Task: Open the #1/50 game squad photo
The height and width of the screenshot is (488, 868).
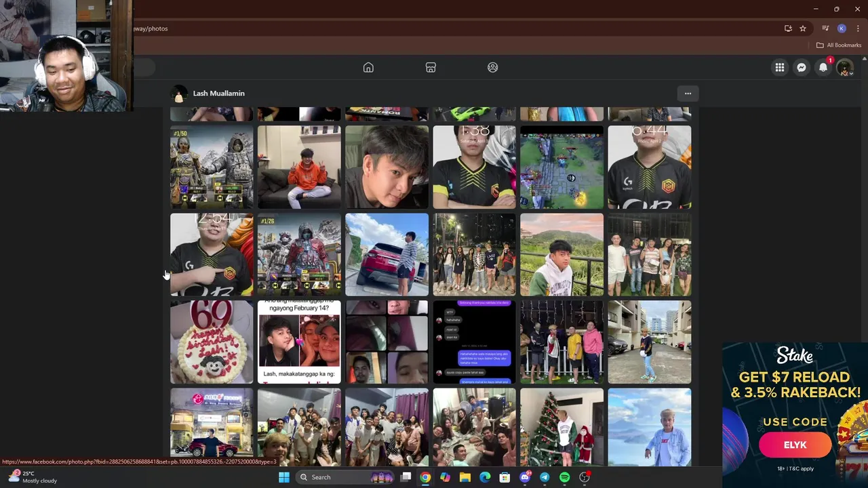Action: click(x=212, y=167)
